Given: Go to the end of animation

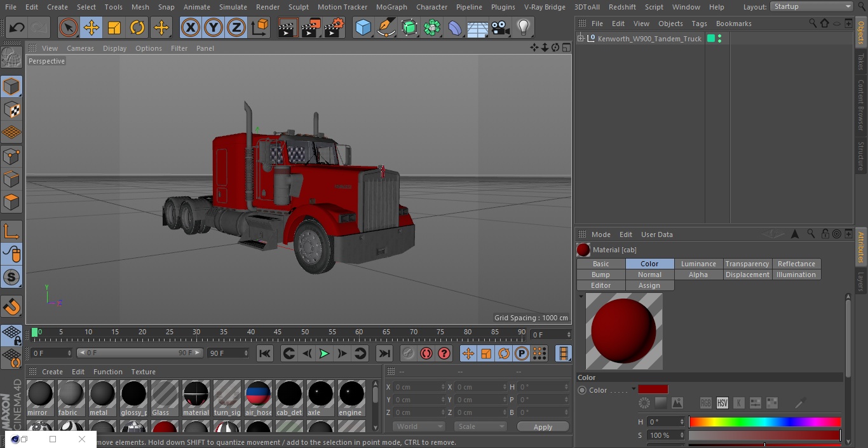Looking at the screenshot, I should click(384, 353).
